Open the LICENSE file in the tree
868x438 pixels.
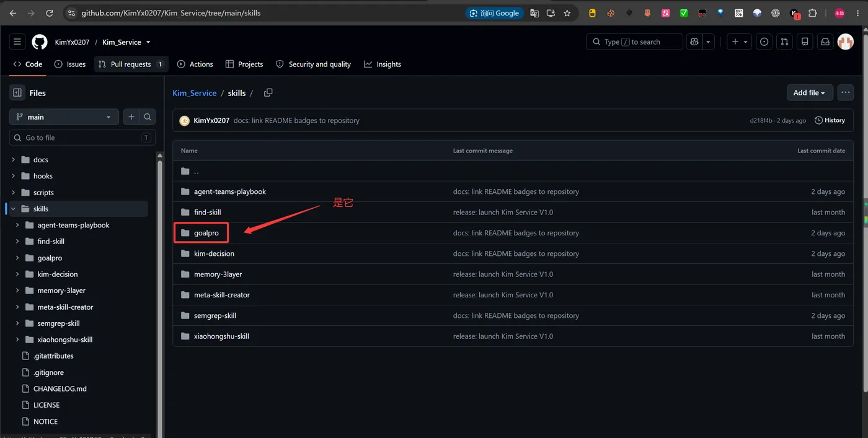coord(46,405)
